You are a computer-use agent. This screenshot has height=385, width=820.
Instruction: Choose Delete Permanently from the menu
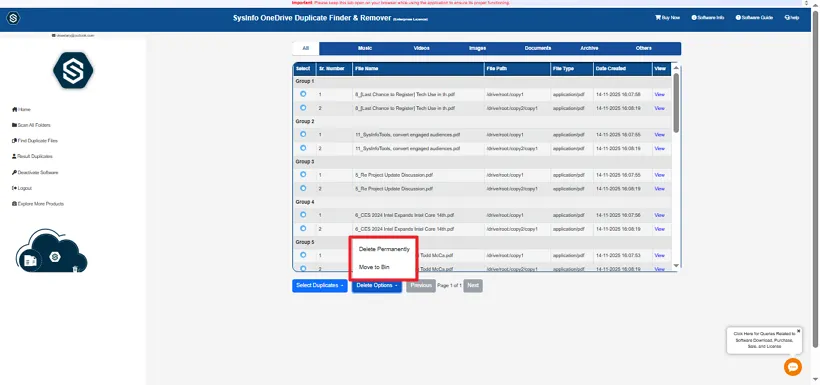pos(384,250)
